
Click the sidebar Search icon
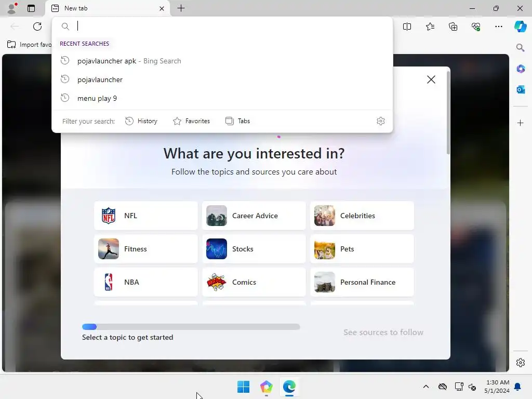pos(520,47)
